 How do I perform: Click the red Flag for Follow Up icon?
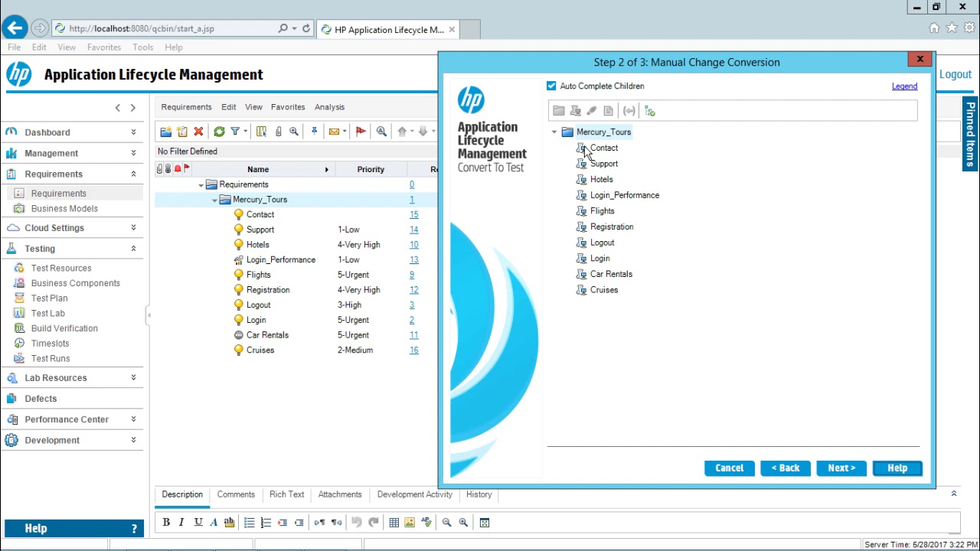coord(361,132)
